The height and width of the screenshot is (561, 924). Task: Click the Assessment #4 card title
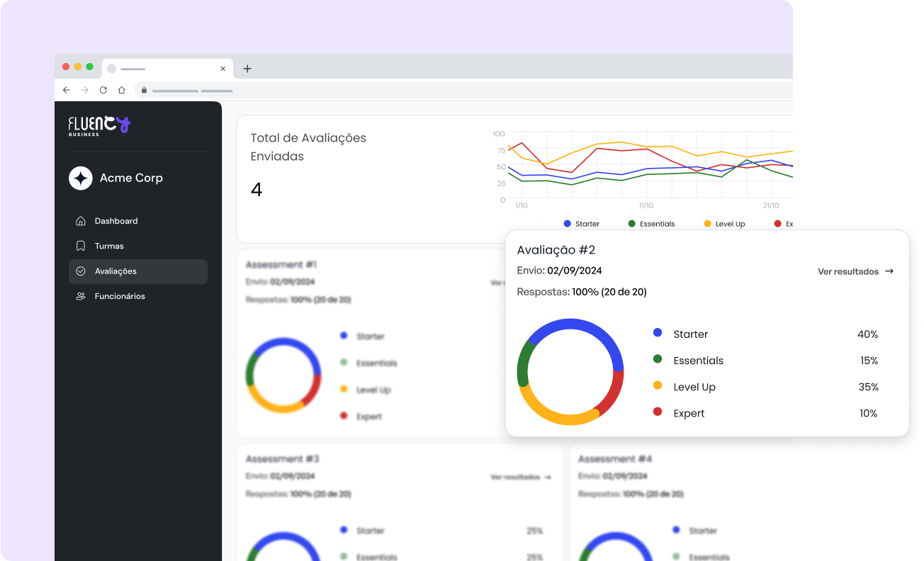[x=615, y=459]
